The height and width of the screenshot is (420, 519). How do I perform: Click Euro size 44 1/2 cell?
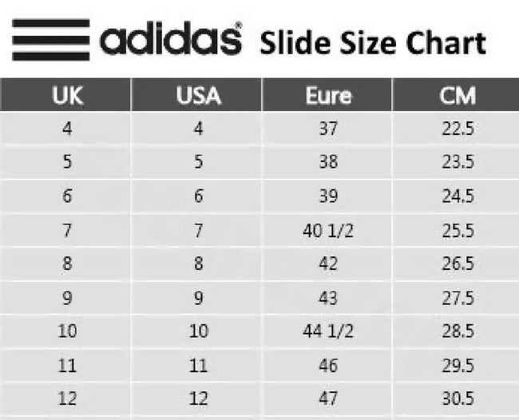(x=328, y=332)
